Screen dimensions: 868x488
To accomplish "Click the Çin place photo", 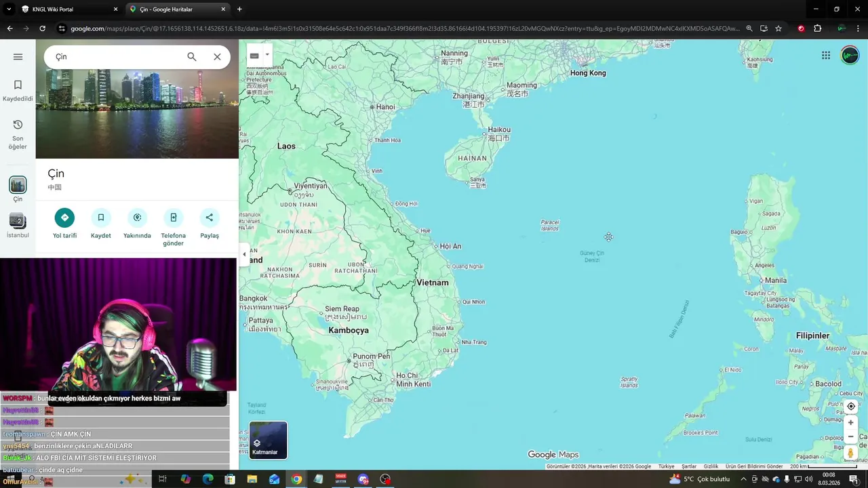I will (137, 99).
